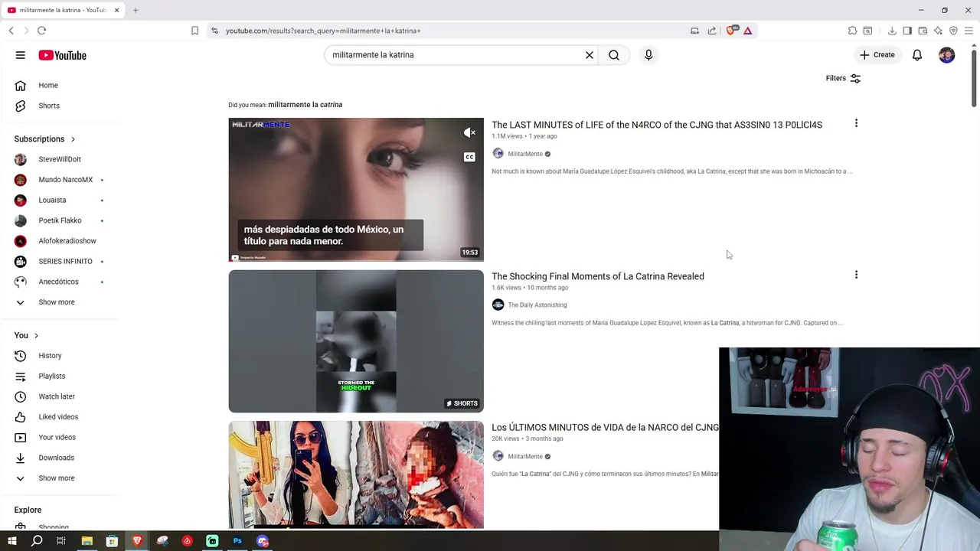Close the current YouTube tab

[x=116, y=10]
